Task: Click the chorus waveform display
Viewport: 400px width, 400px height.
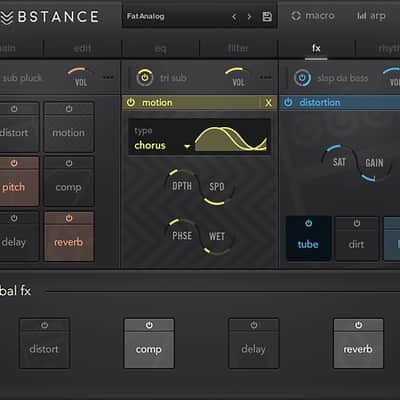Action: pyautogui.click(x=231, y=139)
